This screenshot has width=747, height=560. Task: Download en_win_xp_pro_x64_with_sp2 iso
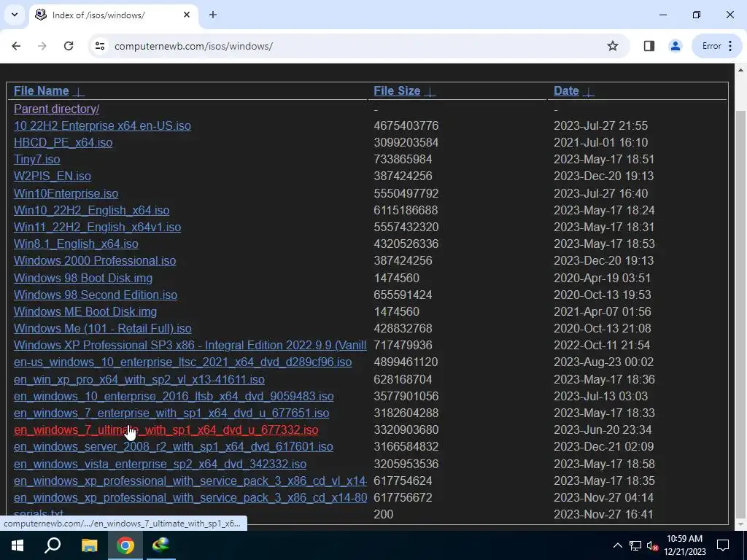click(x=139, y=379)
